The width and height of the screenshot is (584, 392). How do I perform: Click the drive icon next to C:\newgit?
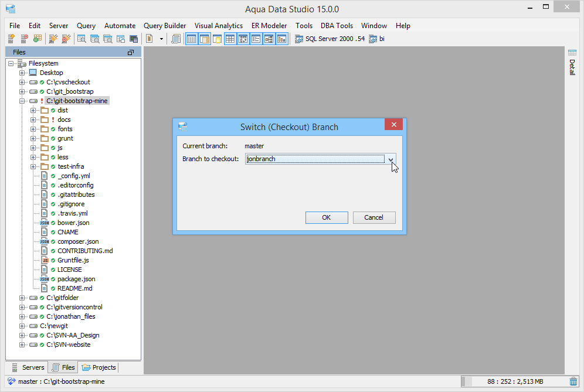(33, 326)
